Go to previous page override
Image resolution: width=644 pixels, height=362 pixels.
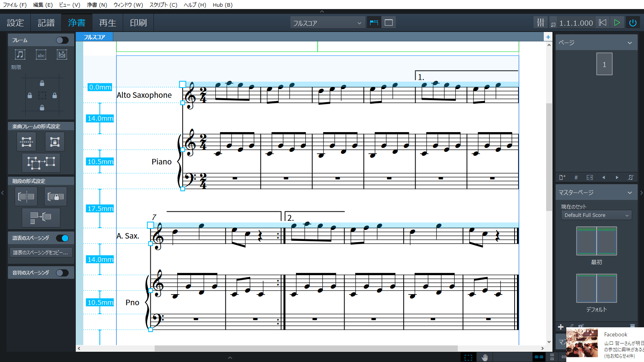(x=603, y=177)
